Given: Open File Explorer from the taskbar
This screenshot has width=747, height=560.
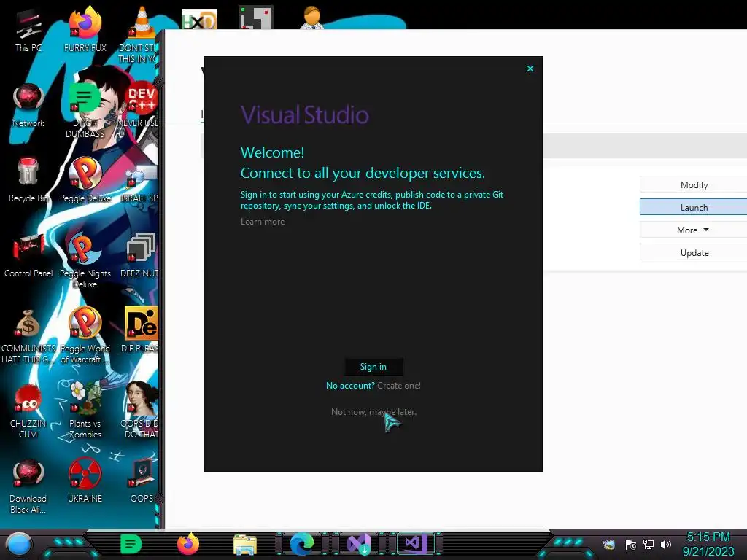Looking at the screenshot, I should point(245,545).
